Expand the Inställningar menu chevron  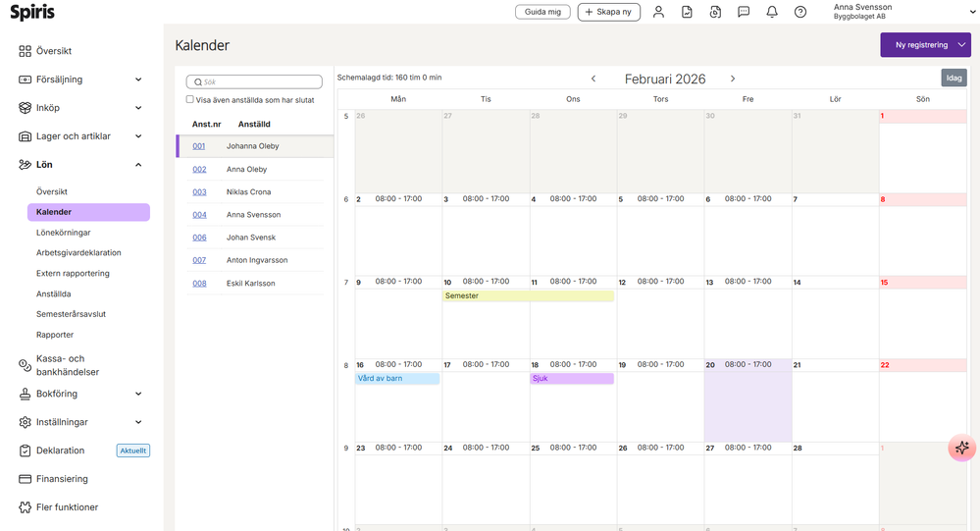pos(138,422)
